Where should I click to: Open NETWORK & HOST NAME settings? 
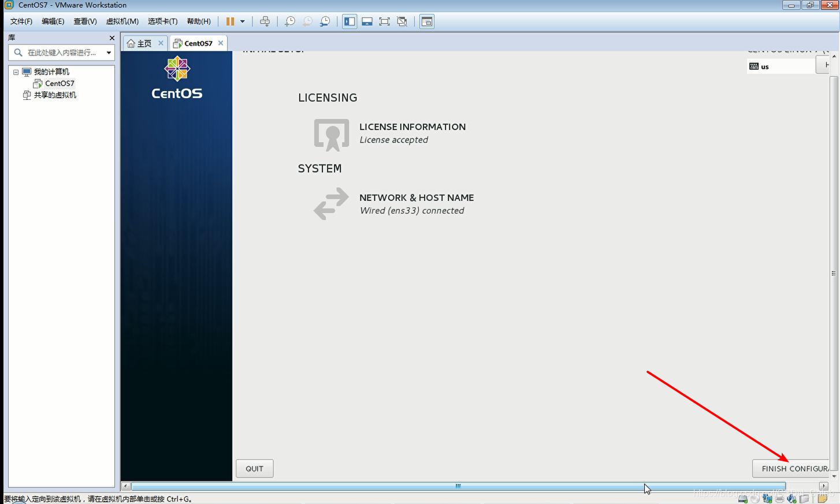(x=417, y=197)
